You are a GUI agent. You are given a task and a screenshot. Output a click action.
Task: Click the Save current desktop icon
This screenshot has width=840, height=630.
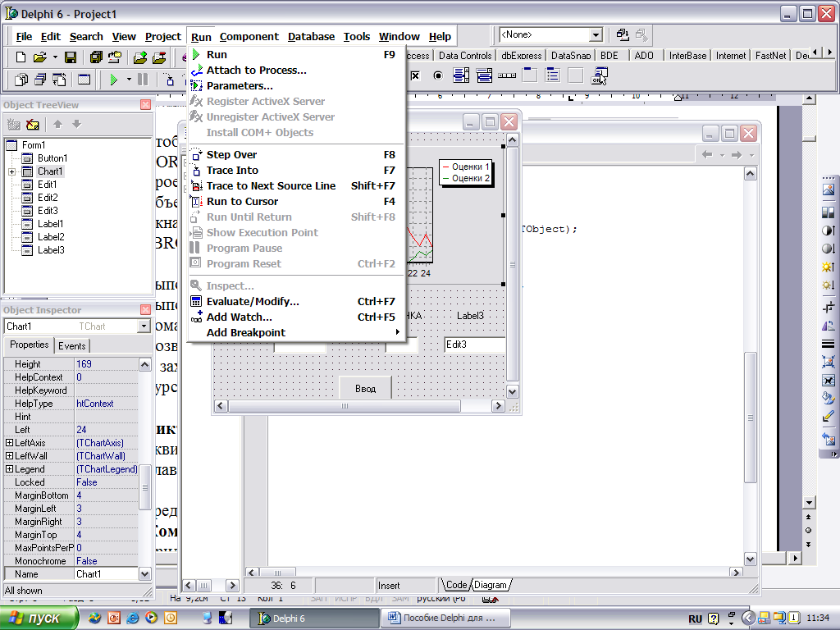(622, 34)
